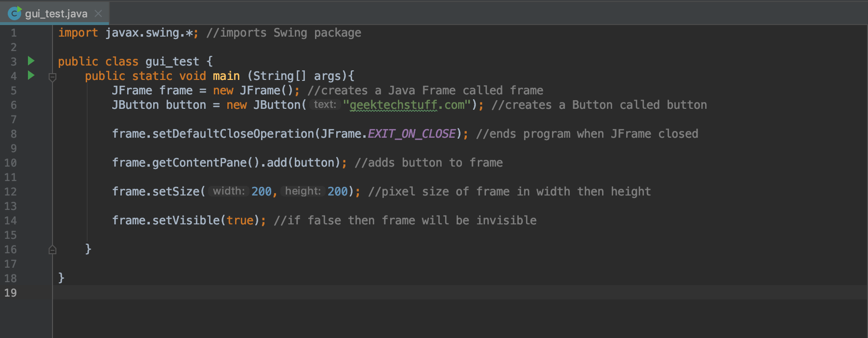Close the gui_test.java tab
Image resolution: width=868 pixels, height=338 pixels.
[x=98, y=13]
